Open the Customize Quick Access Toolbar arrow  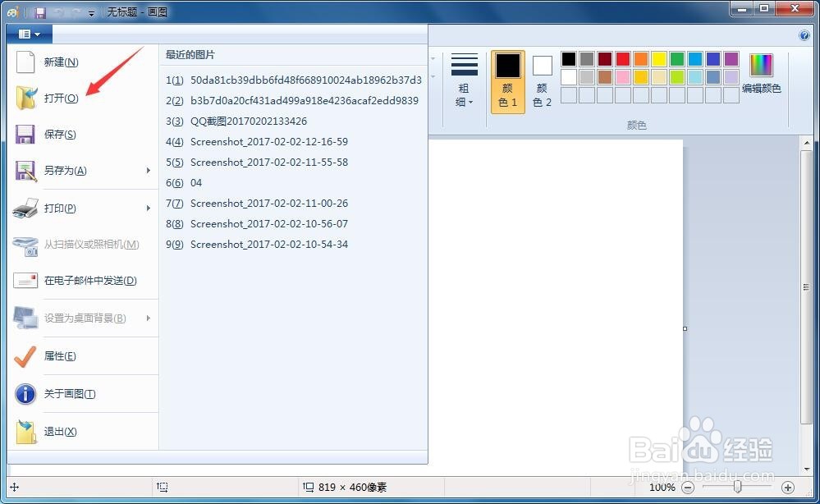[91, 13]
